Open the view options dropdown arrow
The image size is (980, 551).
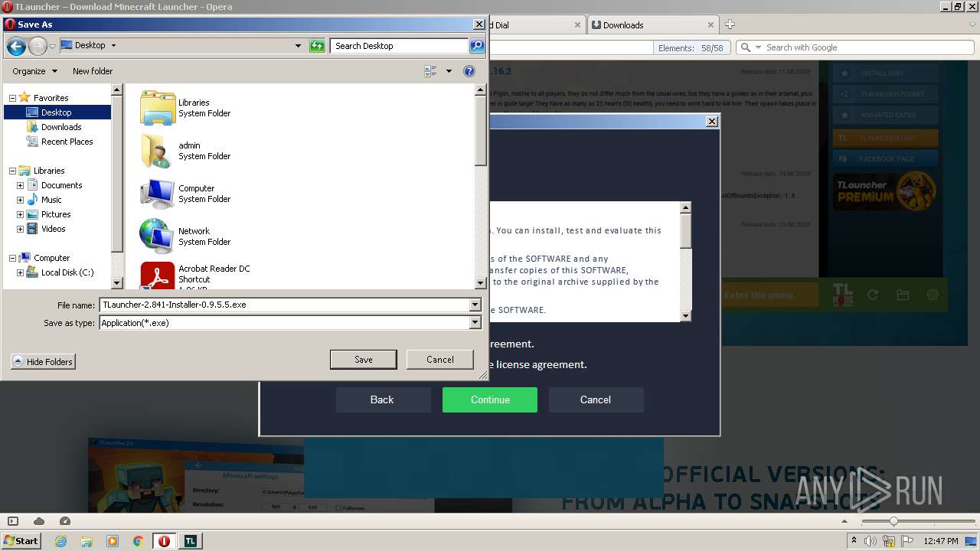coord(449,71)
